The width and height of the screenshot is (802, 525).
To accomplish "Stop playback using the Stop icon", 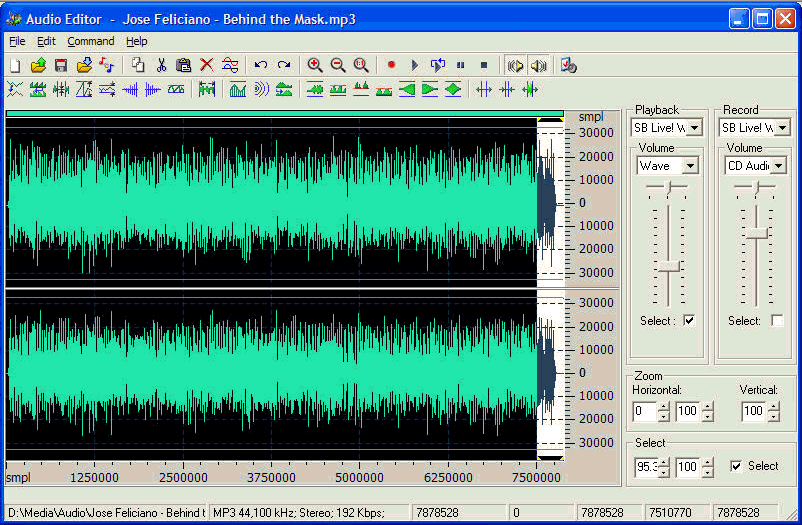I will pos(484,65).
